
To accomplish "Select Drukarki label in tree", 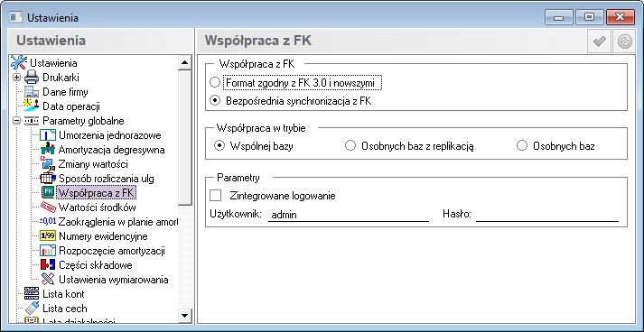I will coord(61,78).
